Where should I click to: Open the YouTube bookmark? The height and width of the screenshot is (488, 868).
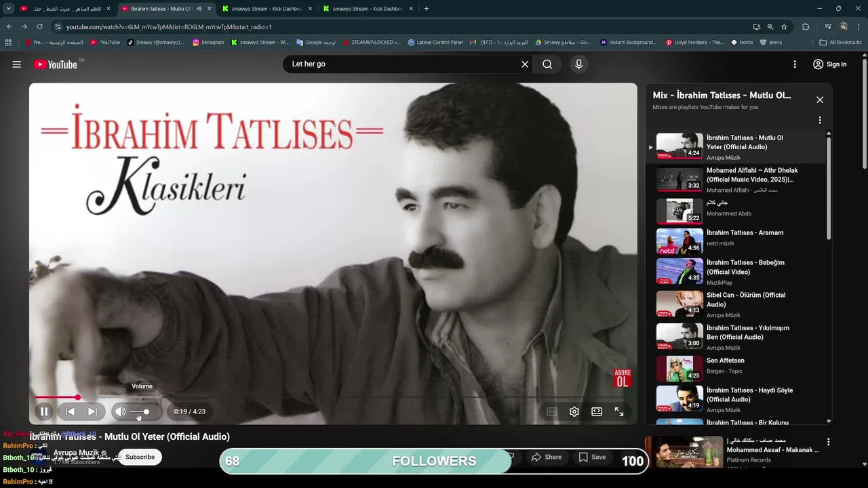105,42
